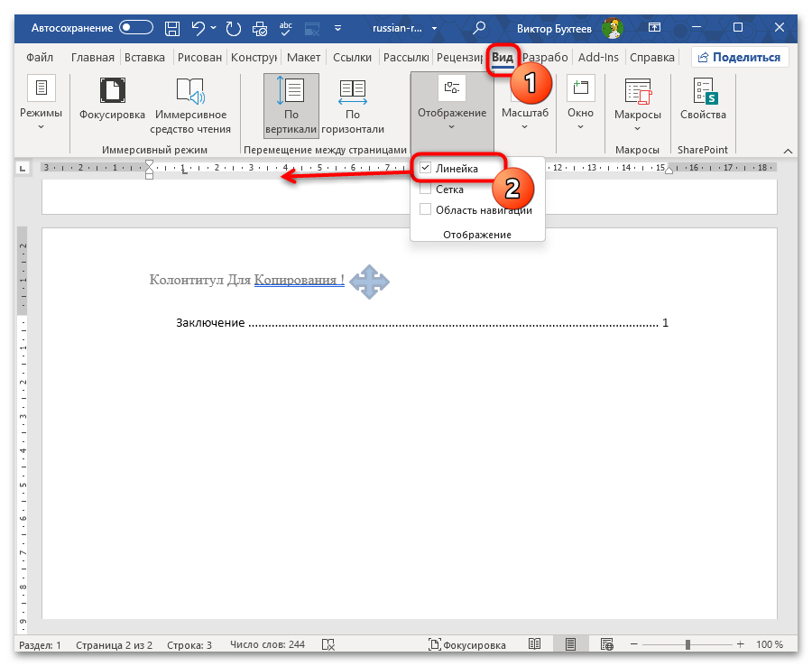Click the zoom in plus button
Screen dimensions: 812x666
(x=741, y=644)
